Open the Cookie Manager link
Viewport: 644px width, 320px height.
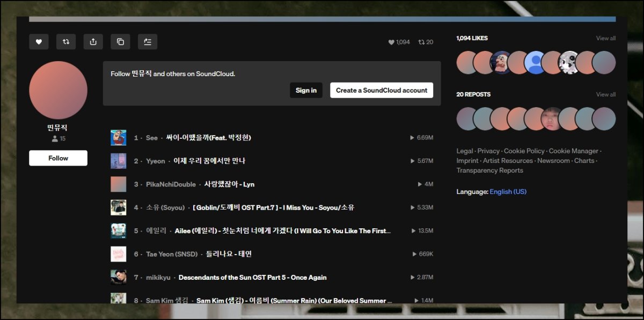(x=574, y=151)
